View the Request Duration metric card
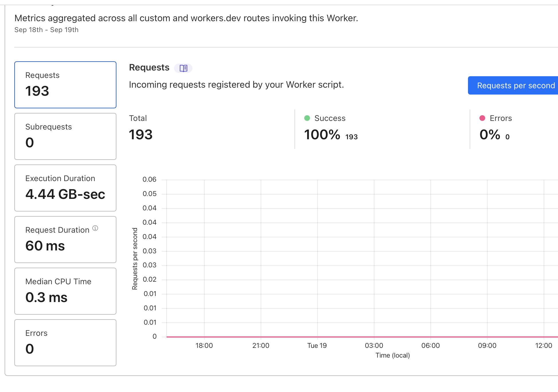This screenshot has width=558, height=392. pyautogui.click(x=65, y=240)
